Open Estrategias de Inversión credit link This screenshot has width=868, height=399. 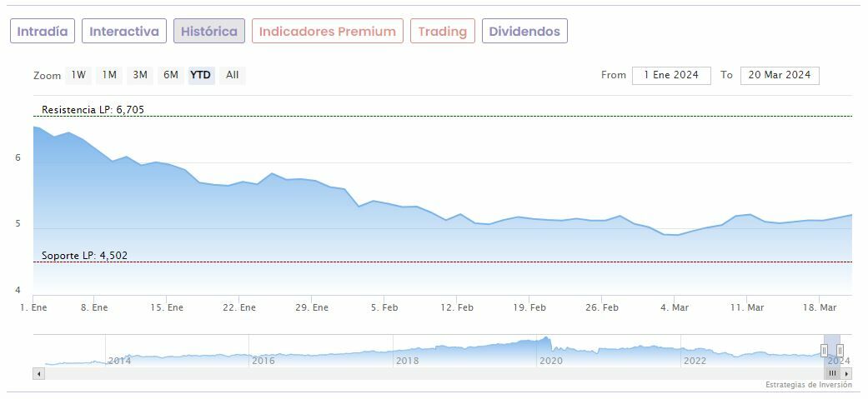pos(808,385)
